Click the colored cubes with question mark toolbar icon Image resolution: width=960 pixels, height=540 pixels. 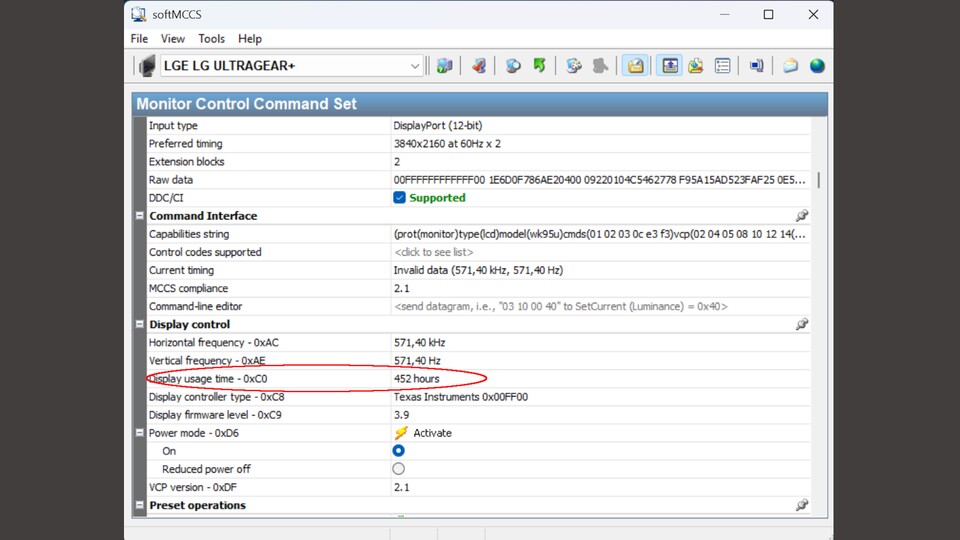tap(444, 66)
